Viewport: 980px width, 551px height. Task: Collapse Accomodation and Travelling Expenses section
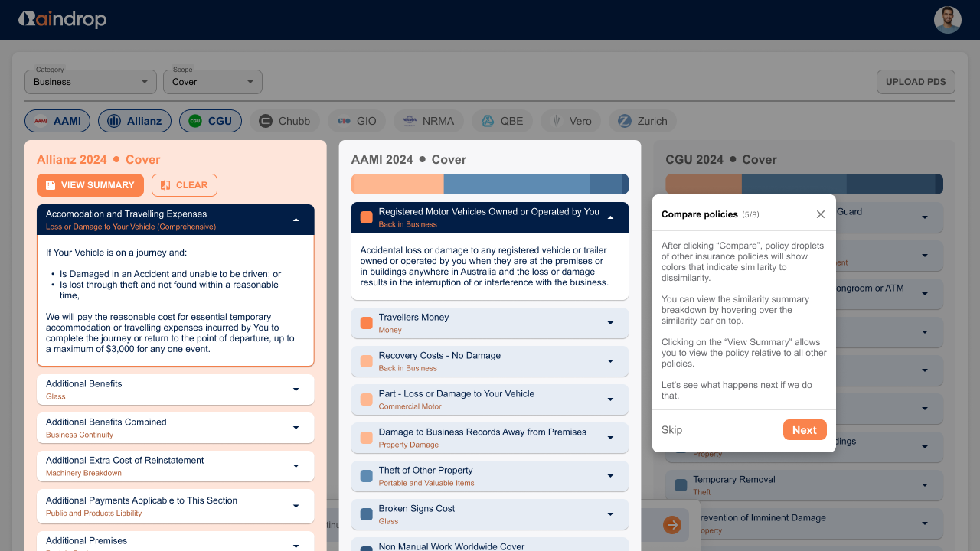[x=296, y=220]
